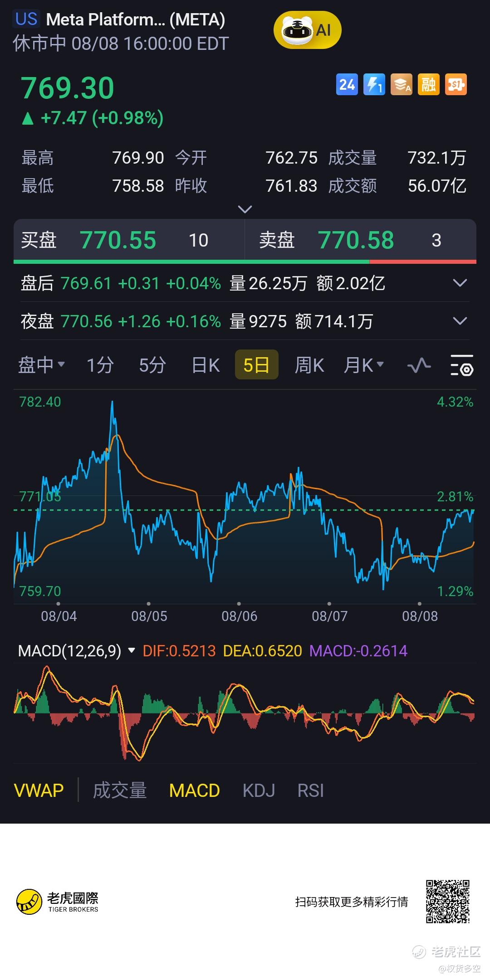Tap the 昨收 761.83 value
The height and width of the screenshot is (980, 490).
pos(291,186)
